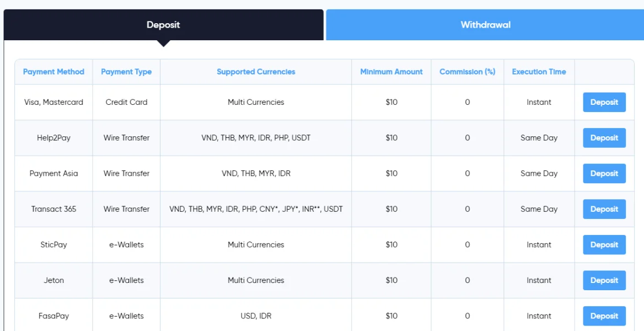Click FasaPay USD, IDR currencies cell

point(256,316)
